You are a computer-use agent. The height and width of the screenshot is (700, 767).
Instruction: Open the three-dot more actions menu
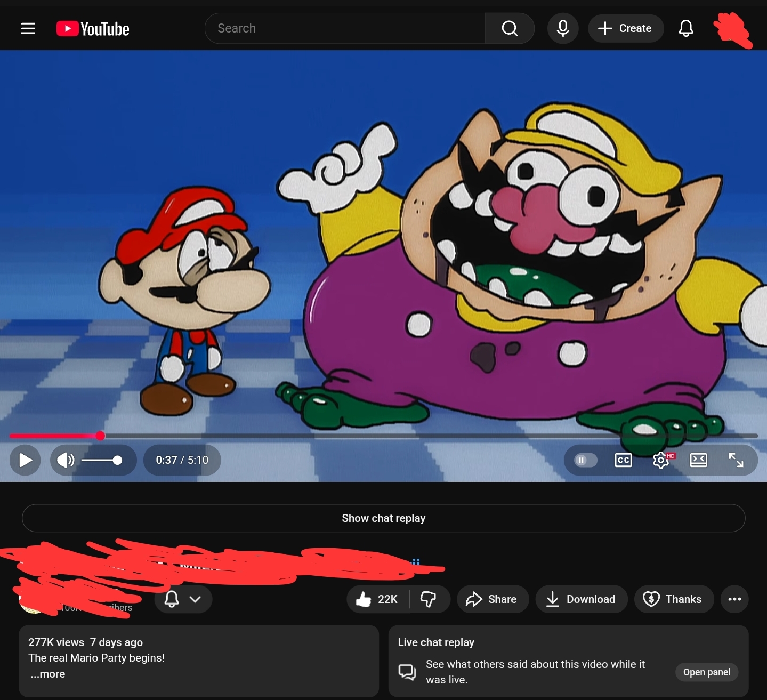(734, 599)
